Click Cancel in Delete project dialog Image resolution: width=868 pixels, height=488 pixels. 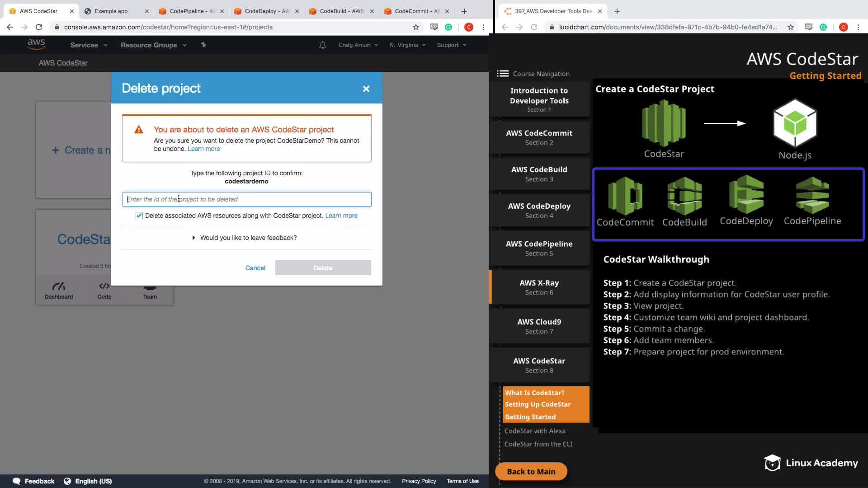255,268
